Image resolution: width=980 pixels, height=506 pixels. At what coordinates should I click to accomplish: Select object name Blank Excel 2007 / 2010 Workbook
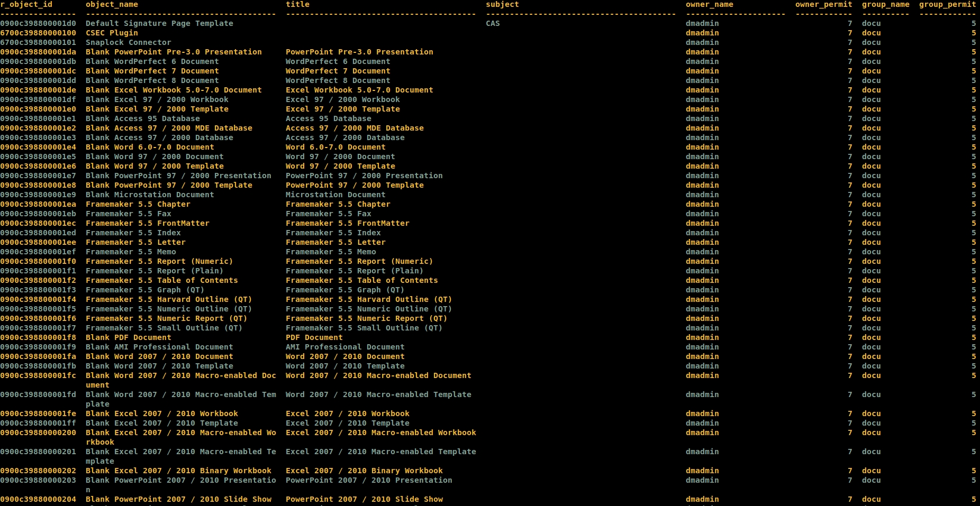click(x=162, y=413)
